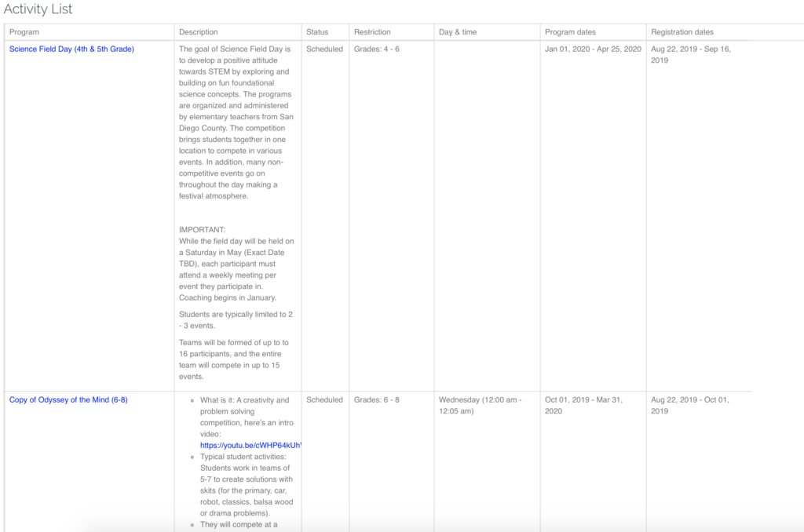Click Scheduled status for Science Field Day
The width and height of the screenshot is (804, 532).
[x=324, y=49]
